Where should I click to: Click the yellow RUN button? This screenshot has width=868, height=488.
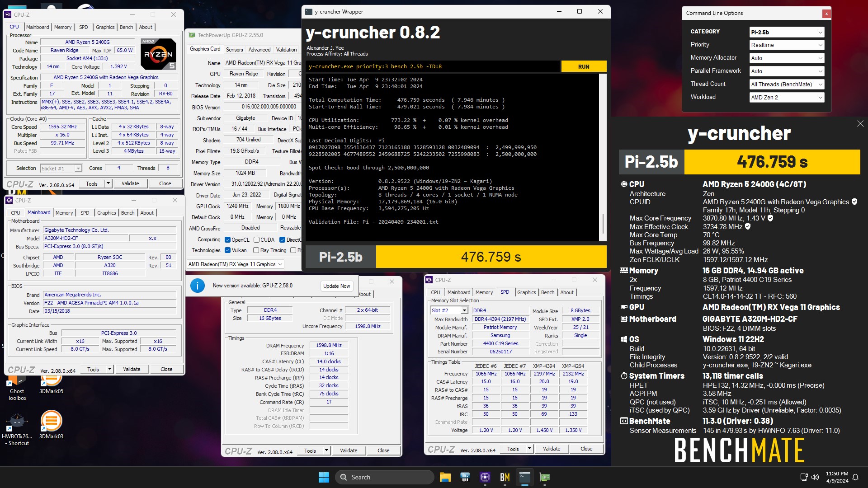(584, 66)
